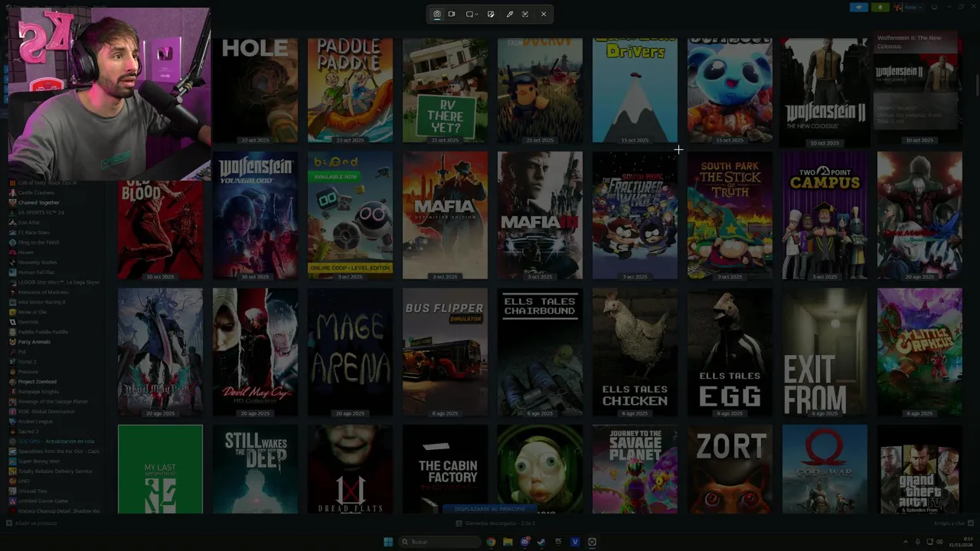Click the Portal 2 sidebar icon

(x=12, y=362)
